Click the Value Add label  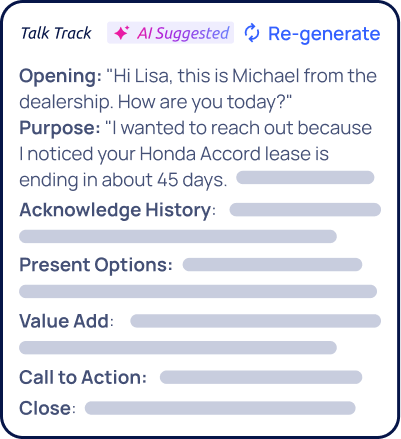67,321
